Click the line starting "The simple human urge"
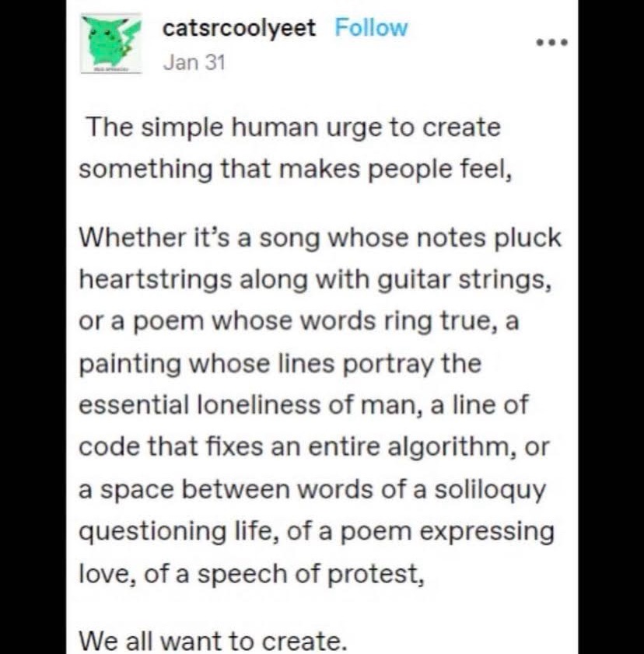This screenshot has height=654, width=644. pos(292,128)
